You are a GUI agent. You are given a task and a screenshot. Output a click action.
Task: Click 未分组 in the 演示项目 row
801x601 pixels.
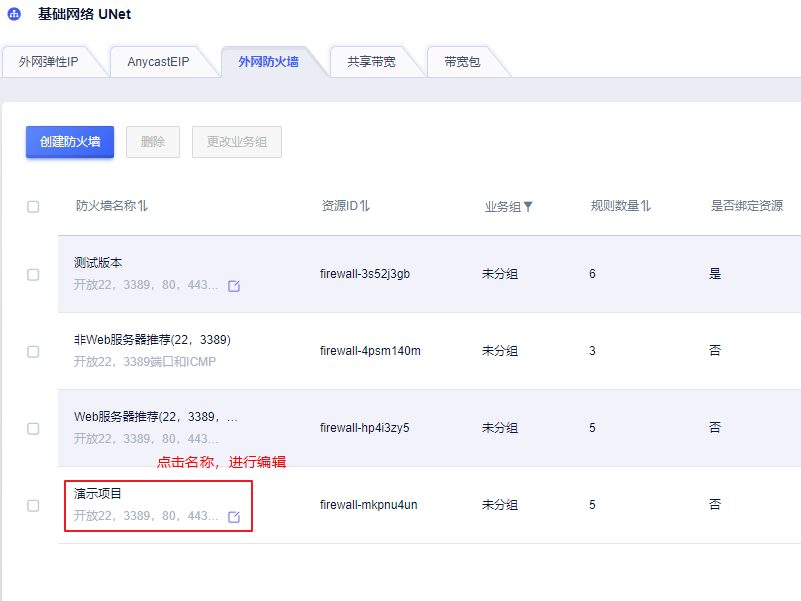500,505
